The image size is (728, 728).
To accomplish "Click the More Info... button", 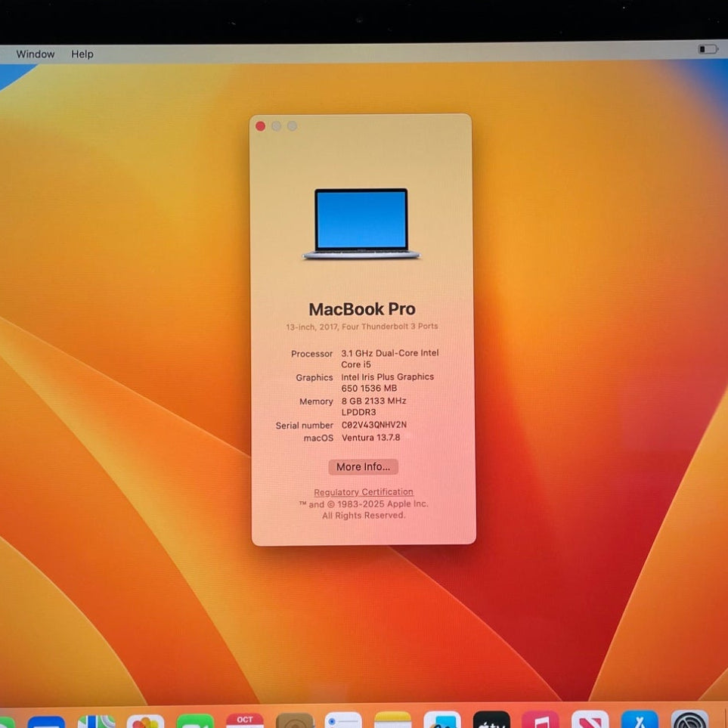I will click(363, 467).
